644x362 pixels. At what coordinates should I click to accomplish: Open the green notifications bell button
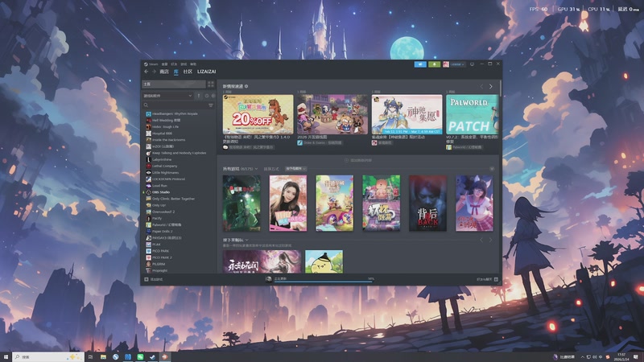pyautogui.click(x=434, y=64)
